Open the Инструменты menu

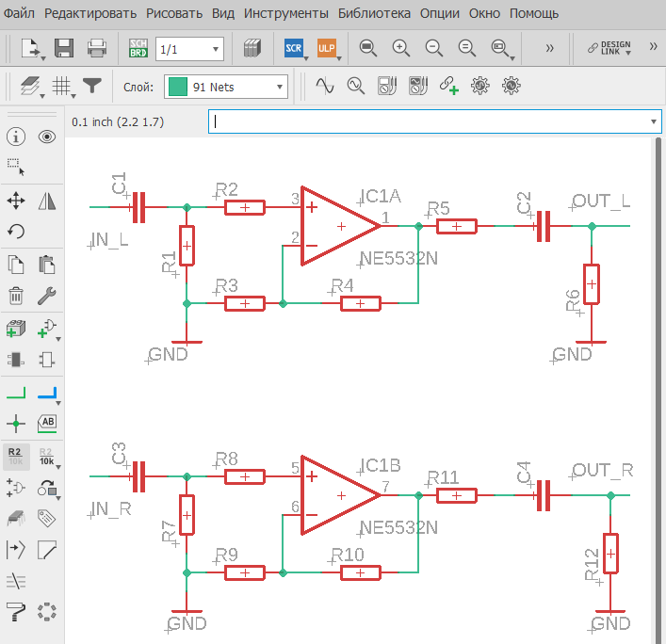coord(285,13)
